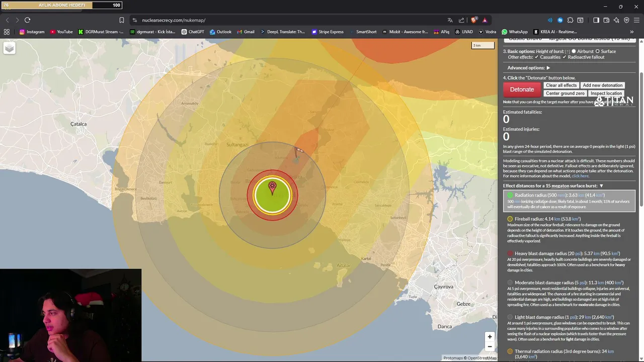Show more bookmarks with the double chevron
Screen dimensions: 644x362
pyautogui.click(x=632, y=32)
